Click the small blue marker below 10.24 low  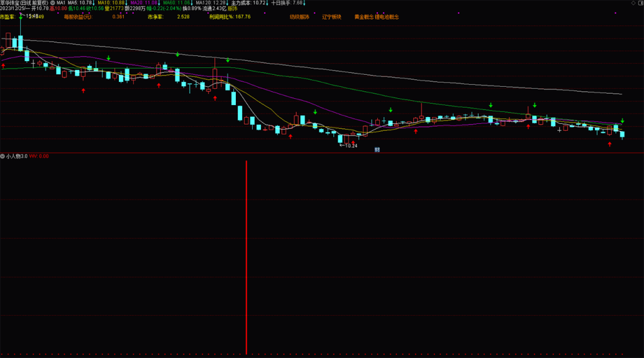click(x=377, y=150)
